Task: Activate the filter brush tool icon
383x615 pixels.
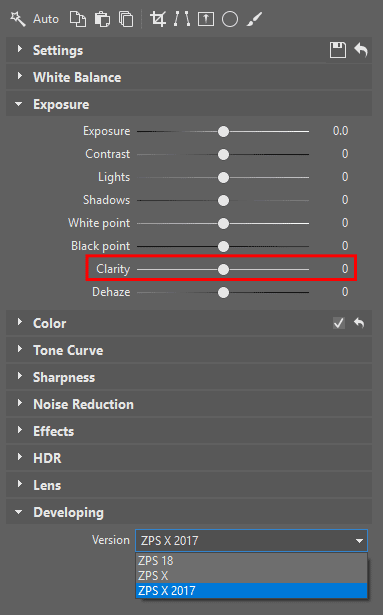Action: (x=254, y=19)
